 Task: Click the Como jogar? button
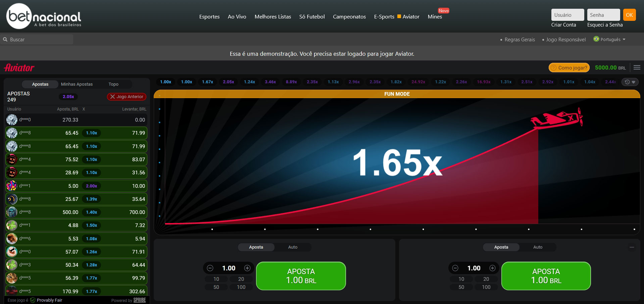pos(569,68)
